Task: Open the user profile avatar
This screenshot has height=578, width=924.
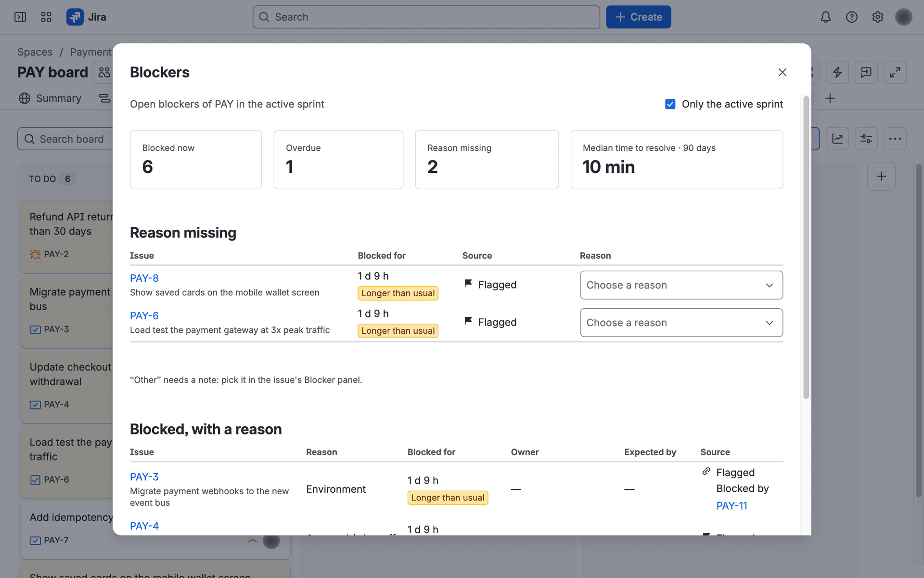Action: coord(904,17)
